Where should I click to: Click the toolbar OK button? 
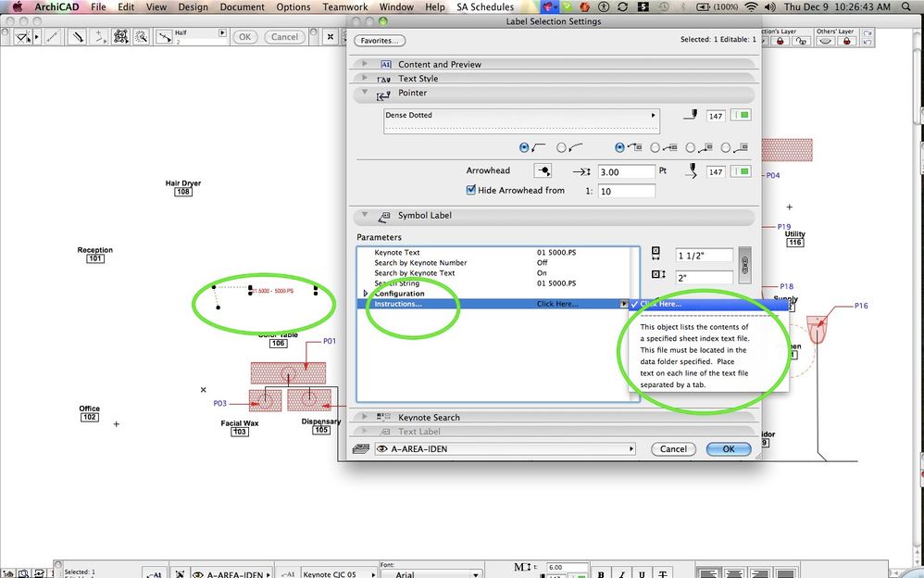245,36
